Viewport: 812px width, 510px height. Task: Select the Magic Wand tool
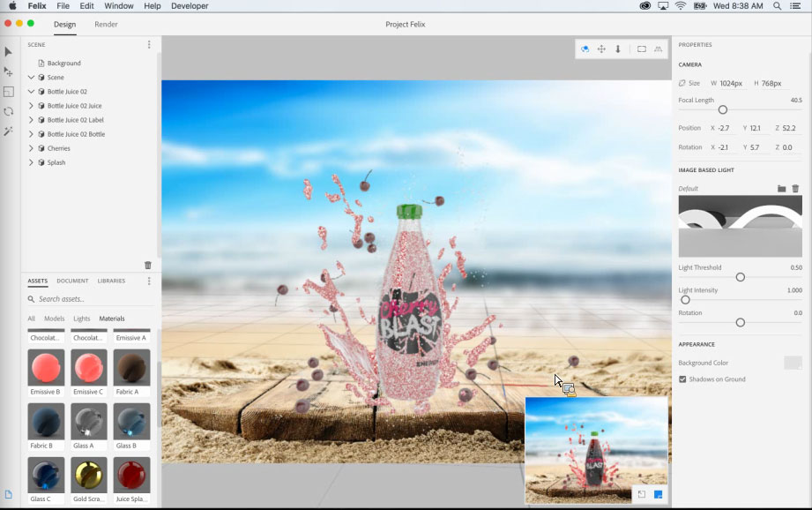click(x=8, y=131)
